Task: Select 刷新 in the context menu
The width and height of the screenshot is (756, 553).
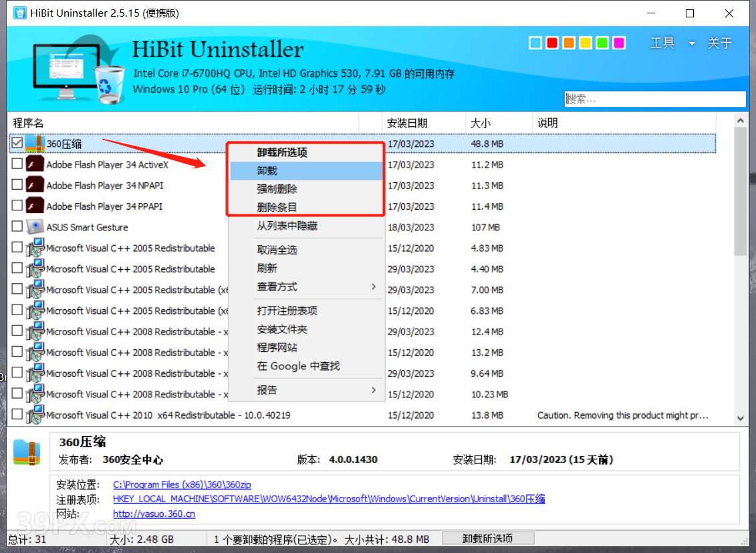Action: [306, 268]
